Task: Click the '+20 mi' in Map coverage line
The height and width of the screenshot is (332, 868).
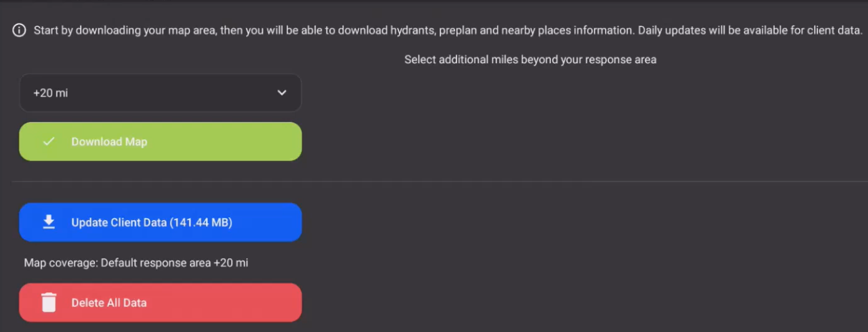Action: click(x=230, y=263)
